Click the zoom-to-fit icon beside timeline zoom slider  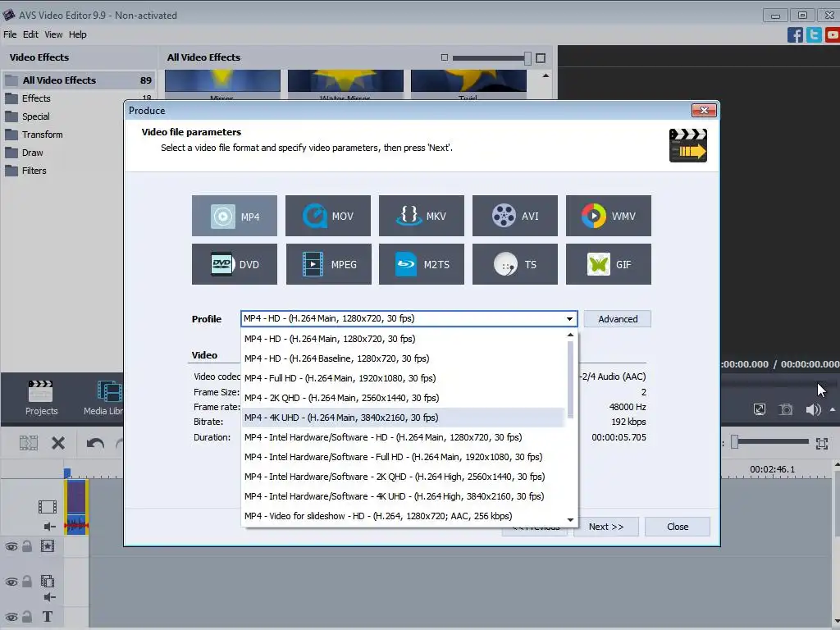point(822,443)
